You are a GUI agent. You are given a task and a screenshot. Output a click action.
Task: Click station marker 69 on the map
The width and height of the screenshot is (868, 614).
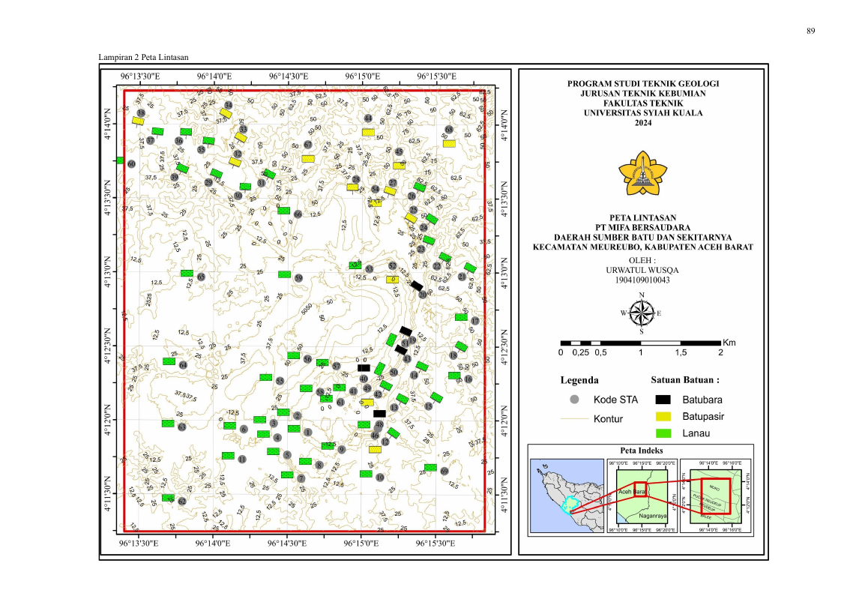[x=444, y=471]
